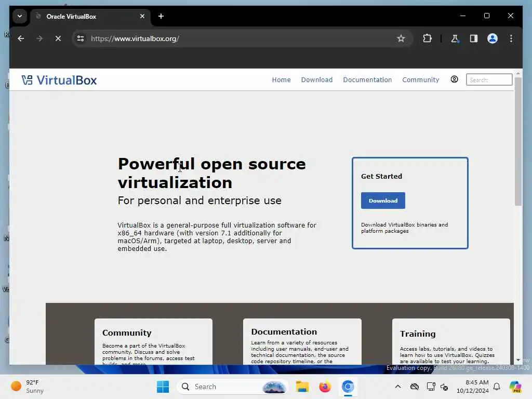Viewport: 532px width, 399px height.
Task: Click the Chrome taskbar icon
Action: [348, 387]
